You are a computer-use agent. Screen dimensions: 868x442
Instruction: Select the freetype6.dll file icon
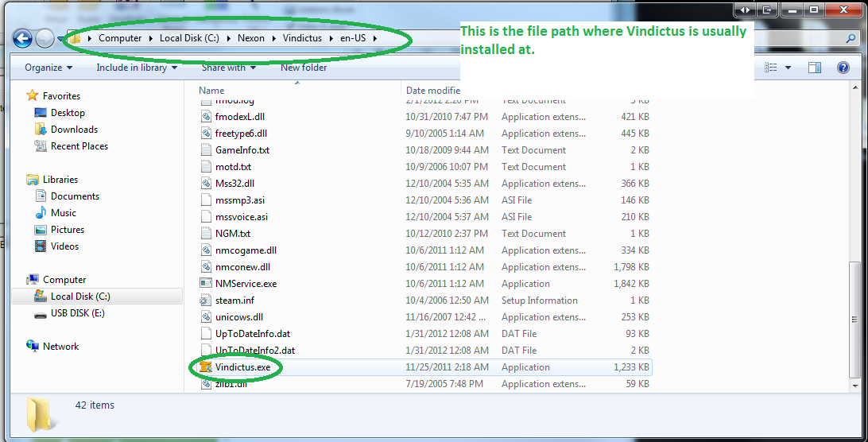206,134
